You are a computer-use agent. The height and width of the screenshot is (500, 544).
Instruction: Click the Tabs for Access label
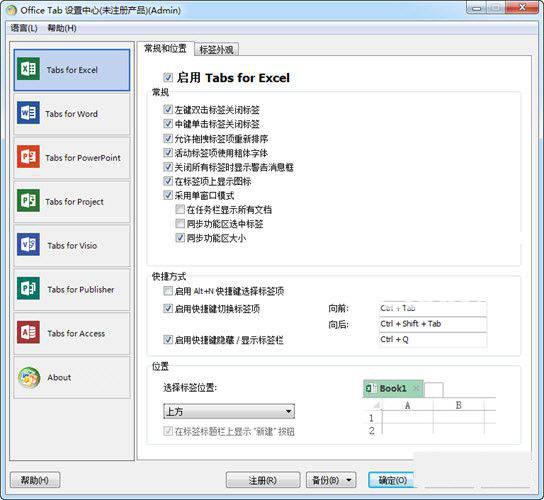pos(76,333)
